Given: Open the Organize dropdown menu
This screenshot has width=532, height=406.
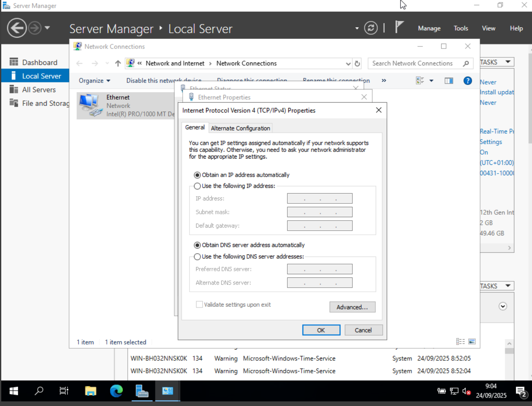Looking at the screenshot, I should pyautogui.click(x=94, y=81).
